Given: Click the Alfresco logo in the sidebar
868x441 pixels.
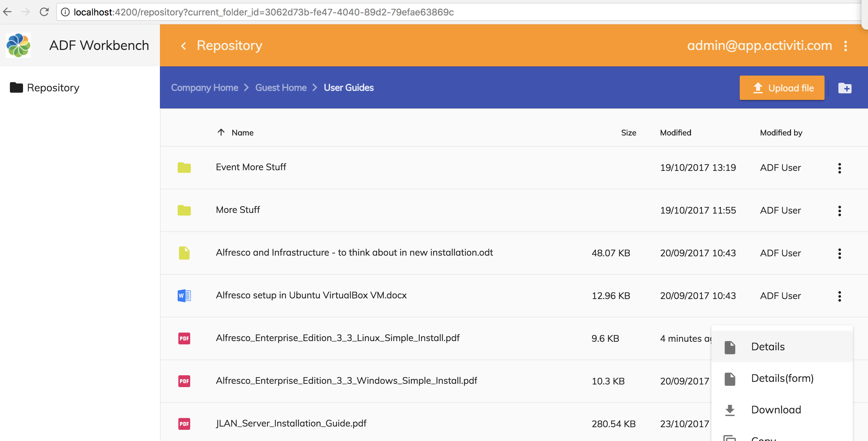Looking at the screenshot, I should [x=18, y=45].
